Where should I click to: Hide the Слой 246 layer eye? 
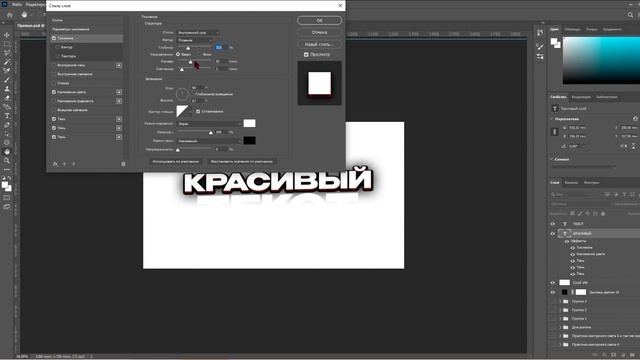point(553,282)
